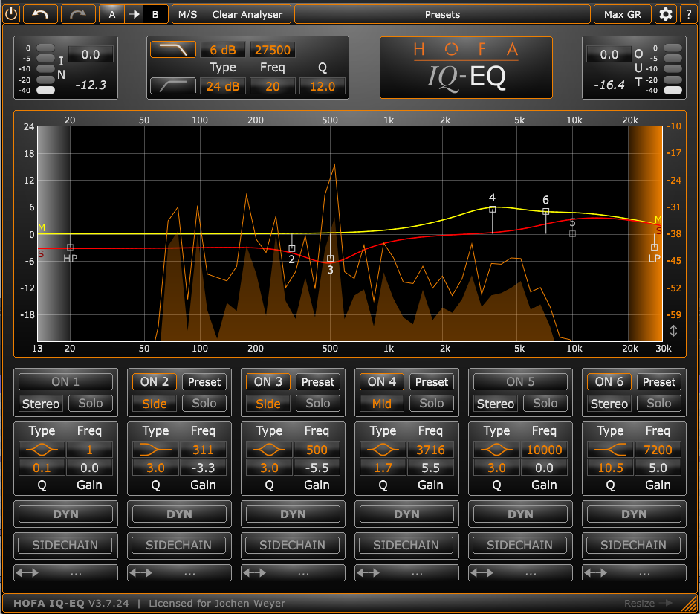
Task: Enable SIDECHAIN on band 2
Action: pyautogui.click(x=178, y=545)
